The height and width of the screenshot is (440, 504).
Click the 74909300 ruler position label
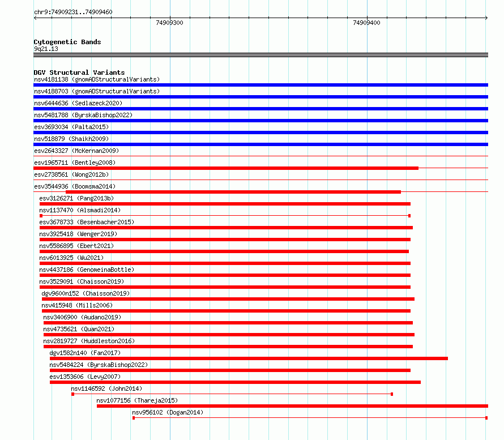coord(169,23)
